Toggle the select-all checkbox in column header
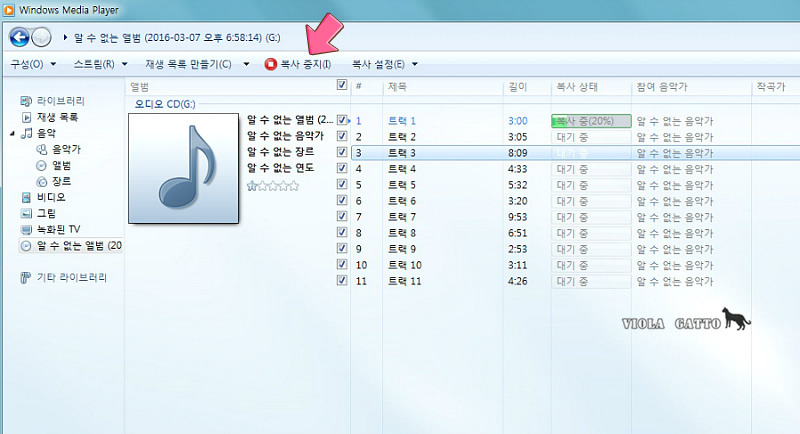This screenshot has height=434, width=800. pyautogui.click(x=342, y=85)
